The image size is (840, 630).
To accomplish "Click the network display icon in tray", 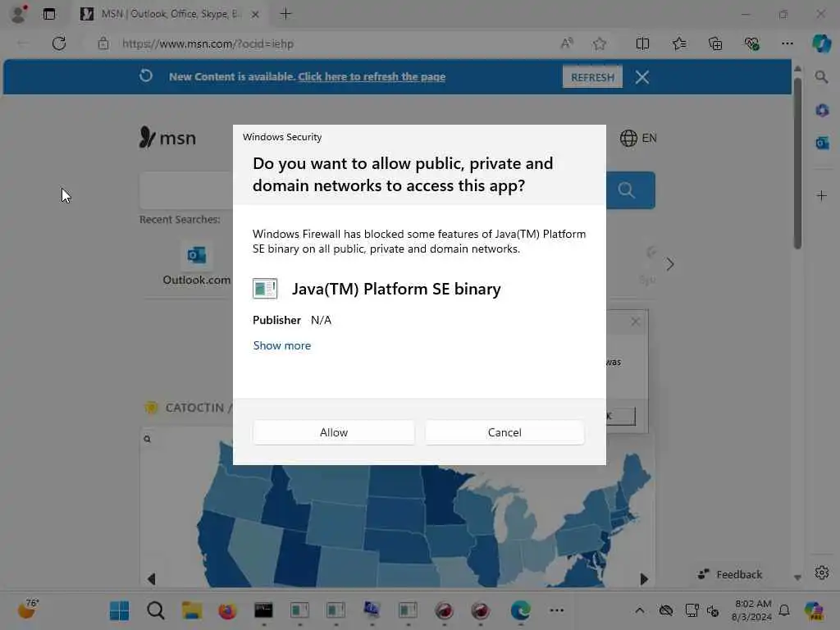I will coord(692,610).
